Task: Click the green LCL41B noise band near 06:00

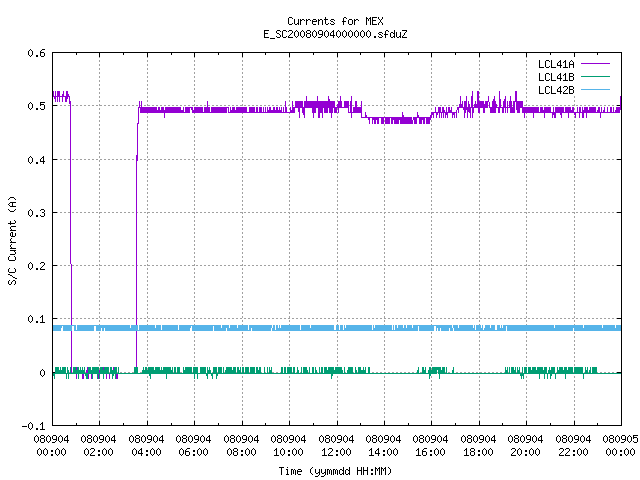Action: pyautogui.click(x=194, y=371)
